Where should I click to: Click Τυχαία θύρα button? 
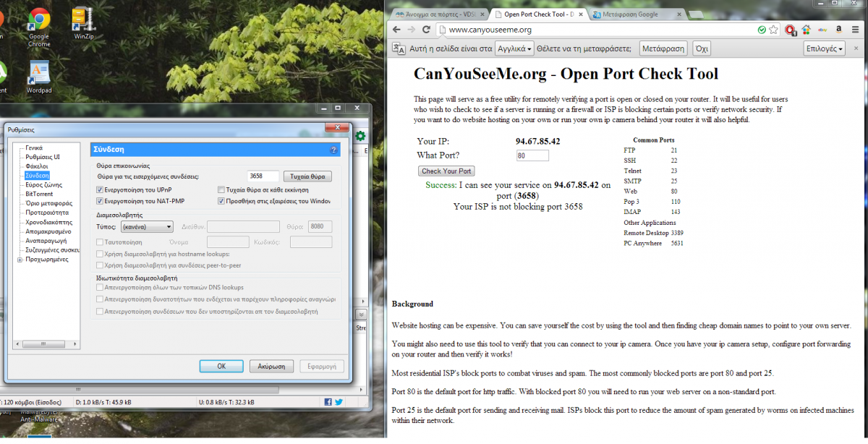(x=307, y=176)
